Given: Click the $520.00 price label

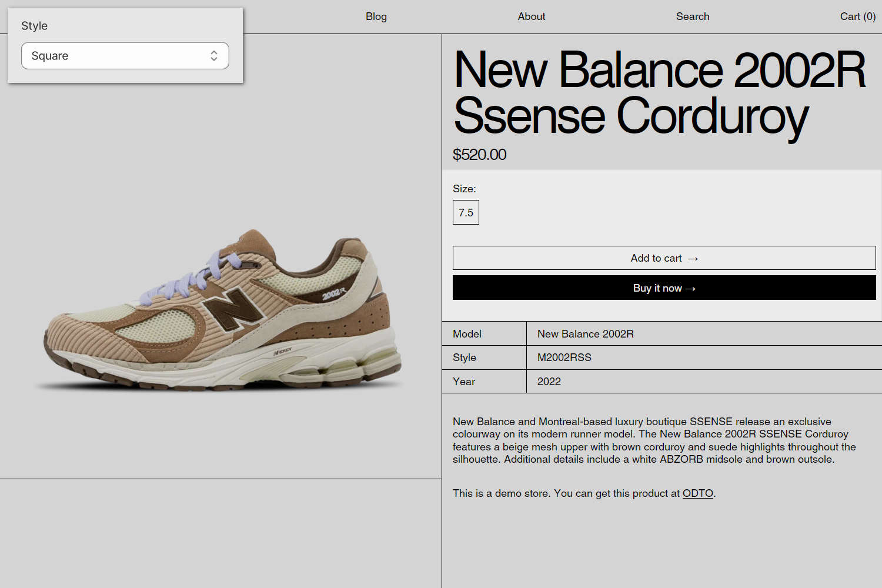Looking at the screenshot, I should point(479,155).
